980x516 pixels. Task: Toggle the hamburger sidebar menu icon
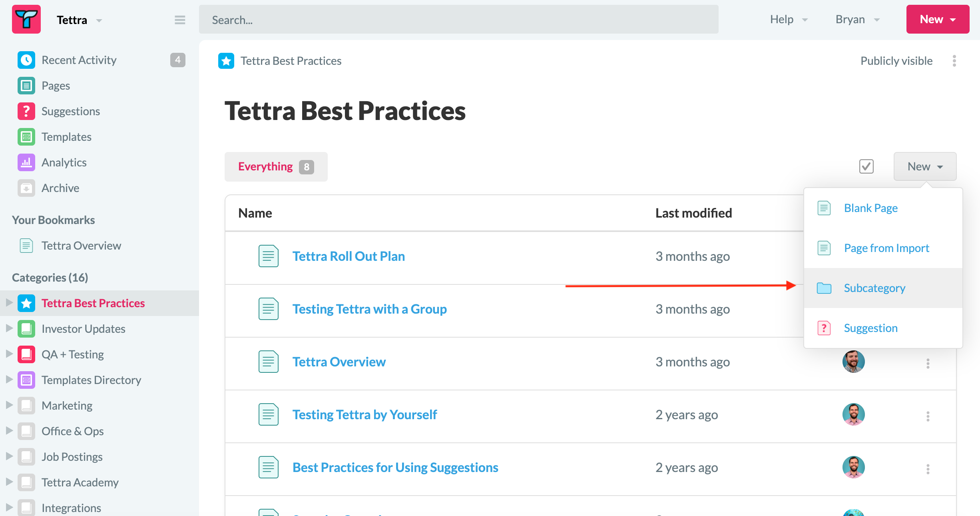click(180, 20)
